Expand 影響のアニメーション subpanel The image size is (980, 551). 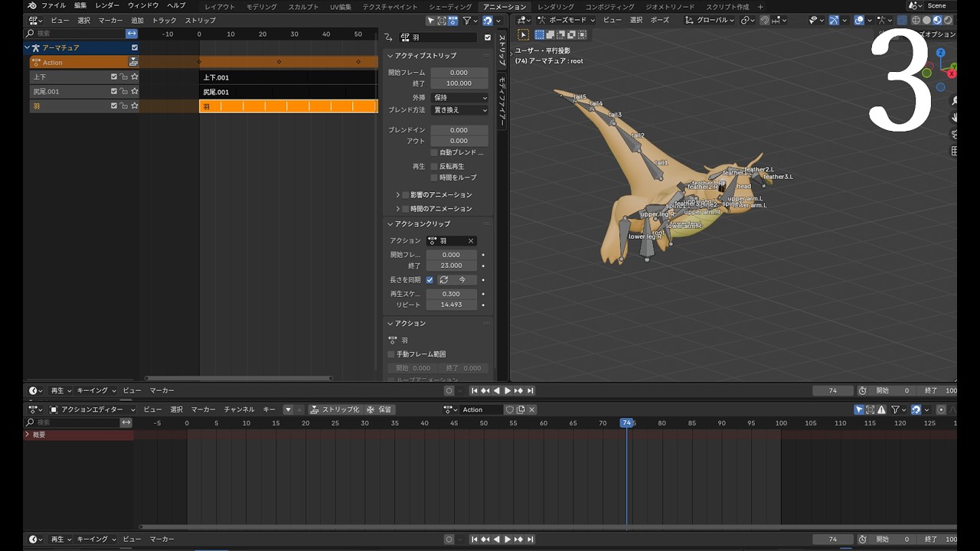(x=398, y=194)
